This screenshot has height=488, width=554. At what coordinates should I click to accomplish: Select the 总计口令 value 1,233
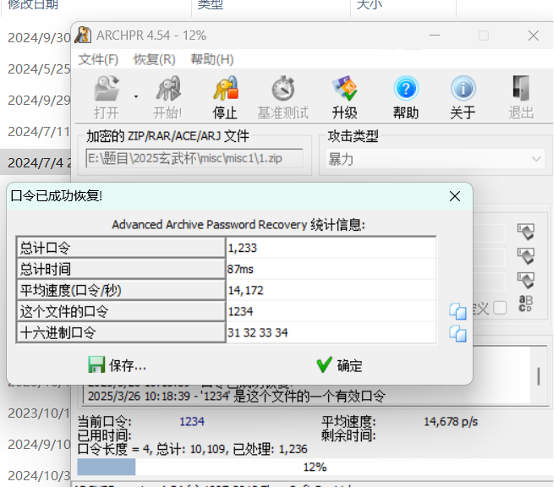(242, 248)
